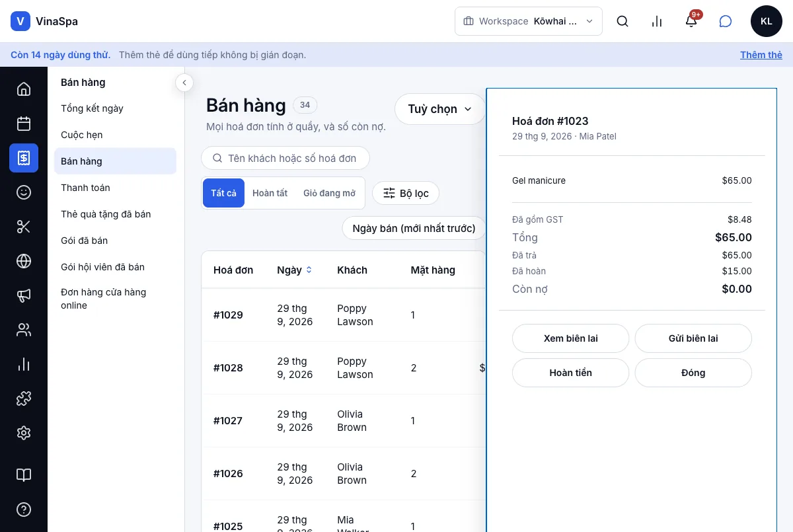Click the Gửi biên lai button
Image resolution: width=793 pixels, height=532 pixels.
point(693,338)
